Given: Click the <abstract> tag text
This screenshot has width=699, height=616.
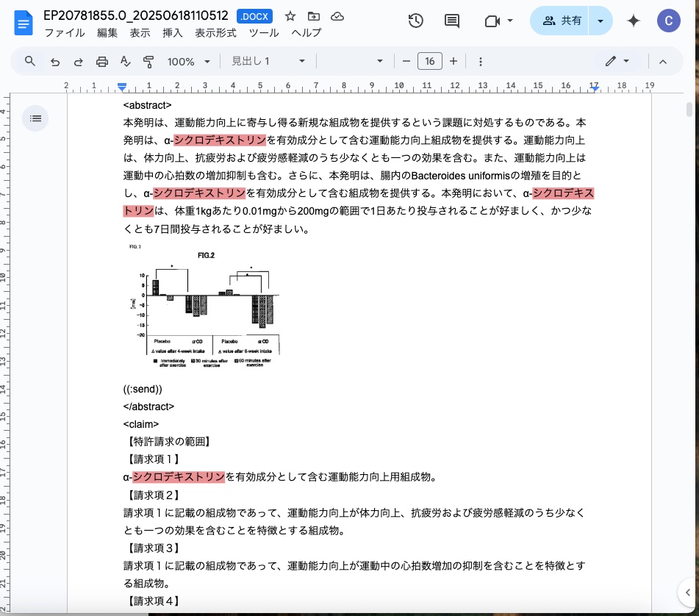Looking at the screenshot, I should click(147, 105).
